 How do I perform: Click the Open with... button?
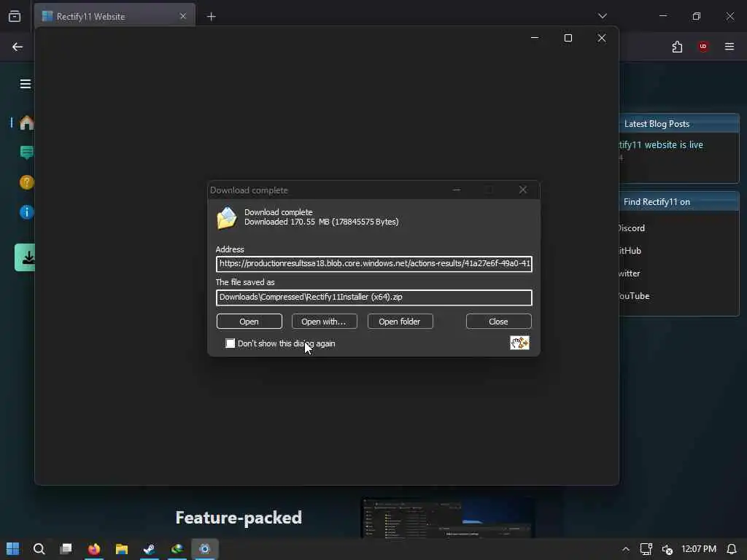[324, 322]
